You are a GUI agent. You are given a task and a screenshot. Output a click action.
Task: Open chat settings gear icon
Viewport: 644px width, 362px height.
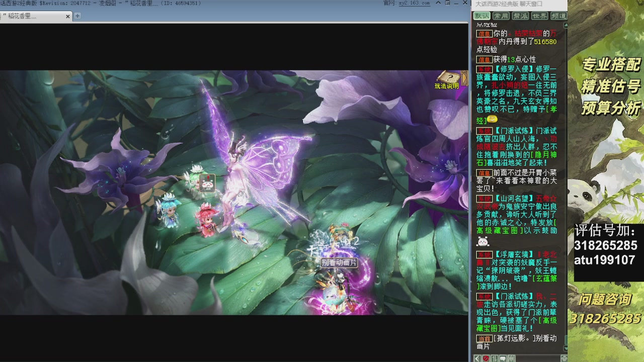coord(564,358)
